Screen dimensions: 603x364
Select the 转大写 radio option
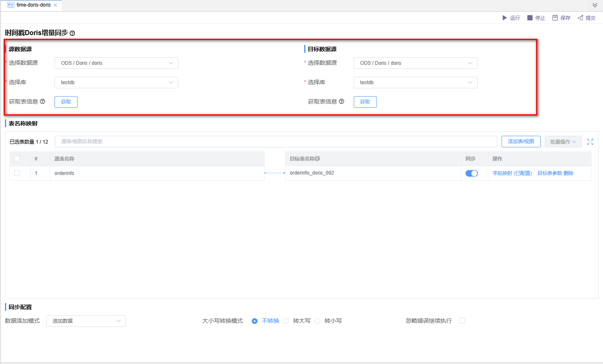point(286,321)
